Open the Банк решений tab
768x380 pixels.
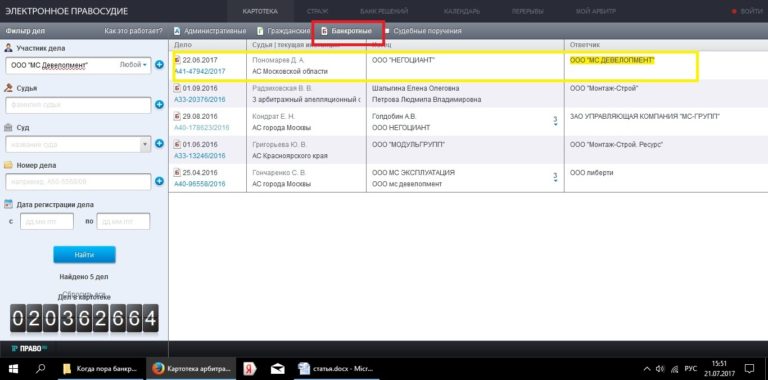coord(384,11)
